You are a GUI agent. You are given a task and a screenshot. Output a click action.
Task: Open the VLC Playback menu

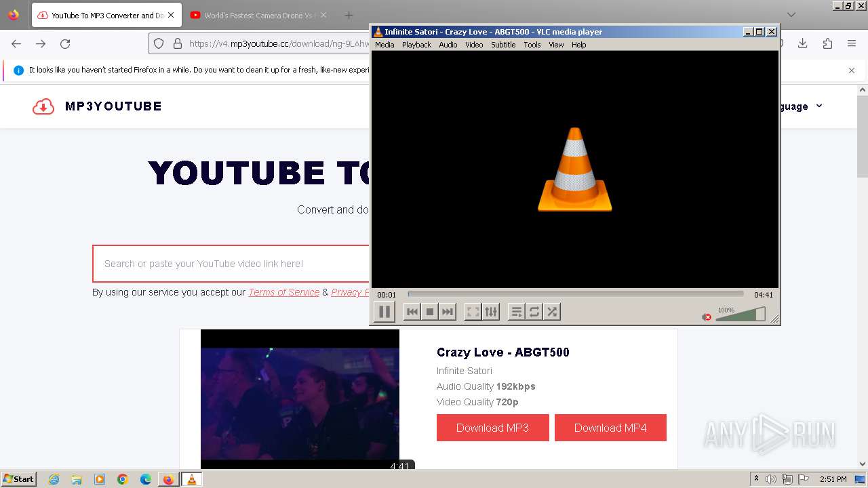tap(416, 45)
